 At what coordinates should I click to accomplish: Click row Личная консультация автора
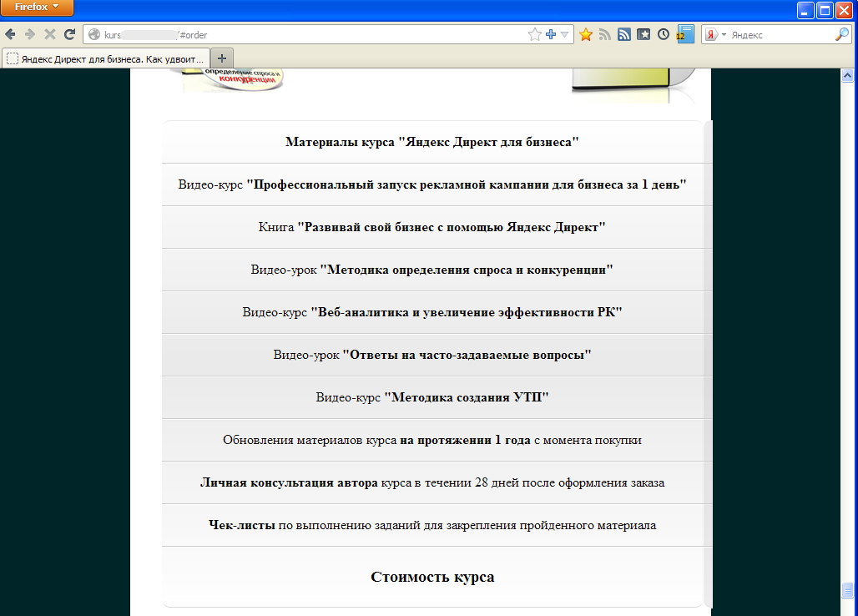[x=432, y=482]
